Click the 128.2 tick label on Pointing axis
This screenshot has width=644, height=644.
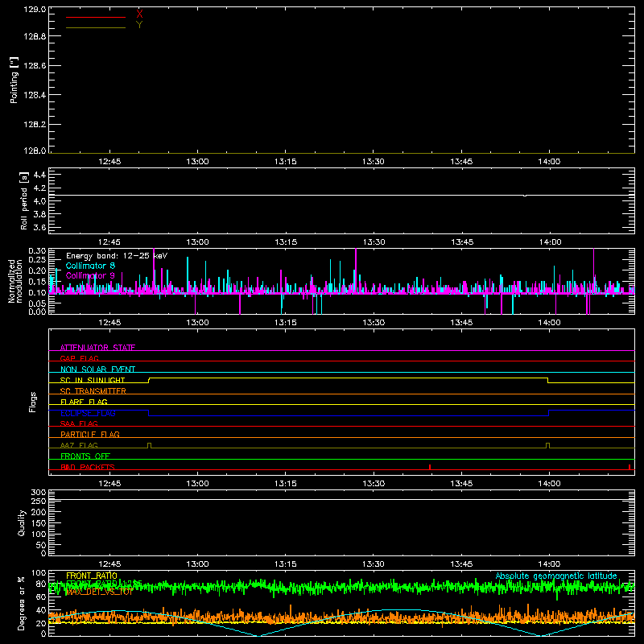35,125
